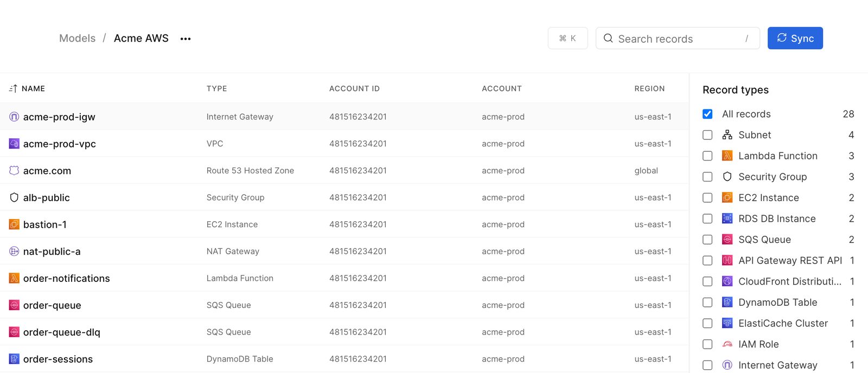Click the nat-public-a NAT Gateway icon
Image resolution: width=868 pixels, height=373 pixels.
click(14, 251)
